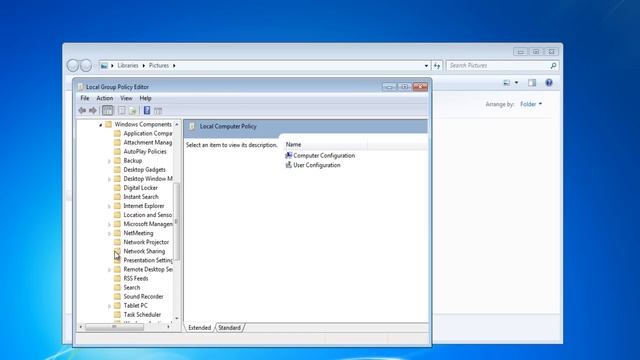
Task: Open the File menu
Action: click(85, 98)
